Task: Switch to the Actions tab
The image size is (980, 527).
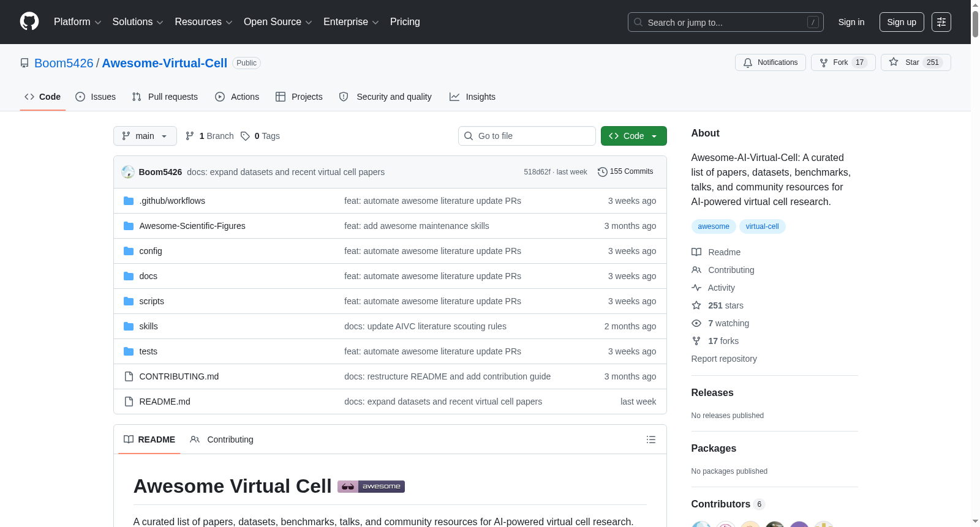Action: (237, 97)
